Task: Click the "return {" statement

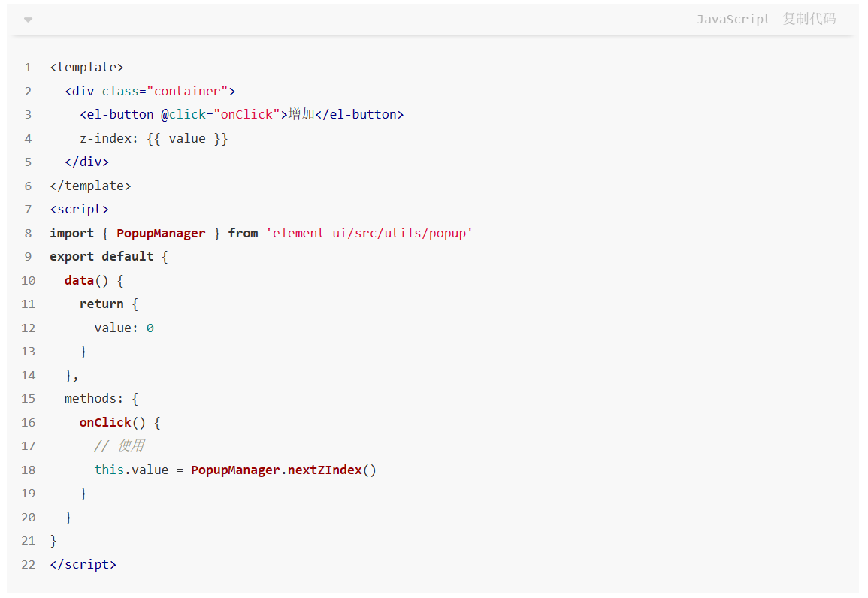Action: (x=108, y=304)
